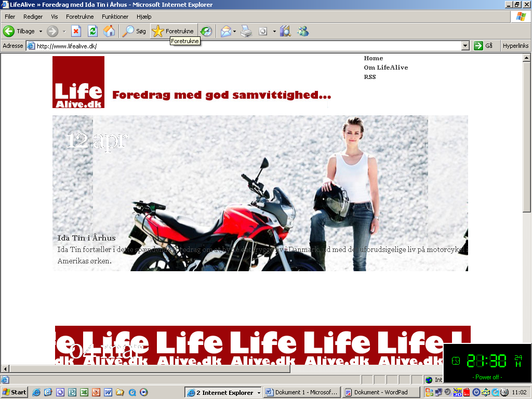The height and width of the screenshot is (399, 532).
Task: Go to the browser Home icon
Action: pos(109,31)
